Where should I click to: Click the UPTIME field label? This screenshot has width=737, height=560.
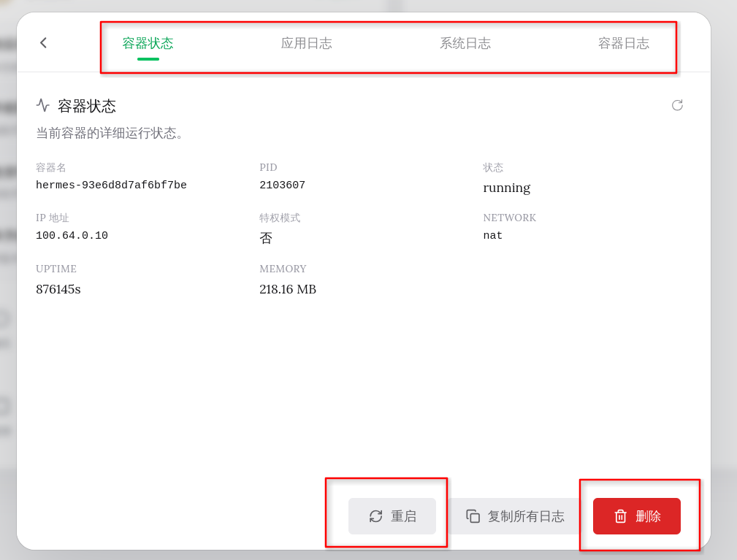pos(56,269)
